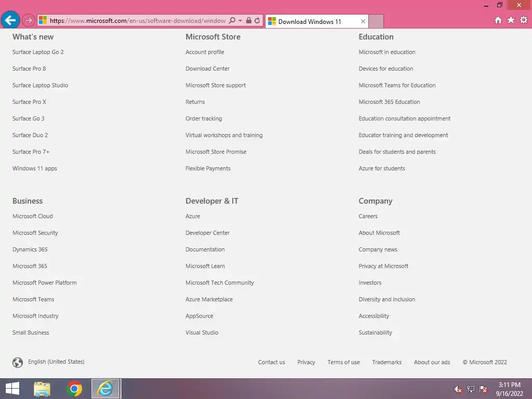Open Careers link under Company
Screen dimensions: 532x399
tap(368, 216)
